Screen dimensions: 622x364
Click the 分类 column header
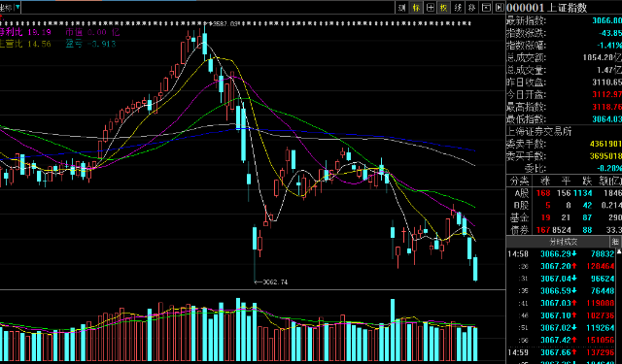[x=520, y=181]
